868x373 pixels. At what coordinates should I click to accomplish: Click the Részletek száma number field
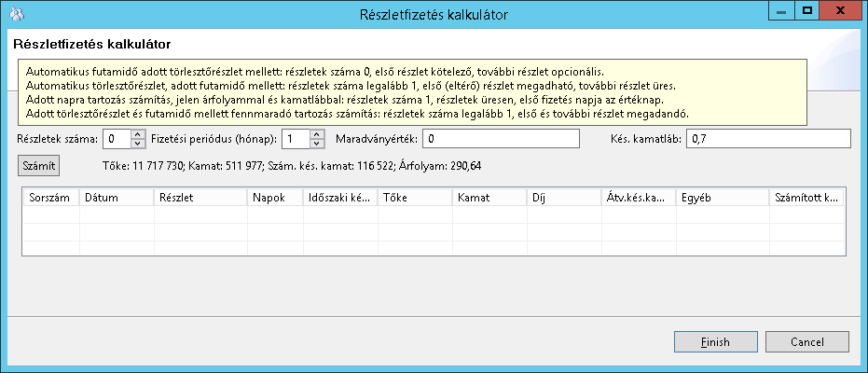118,138
